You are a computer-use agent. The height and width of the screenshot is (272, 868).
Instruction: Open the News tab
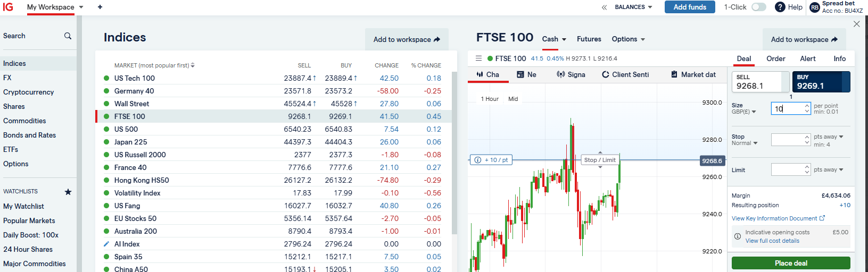tap(527, 74)
